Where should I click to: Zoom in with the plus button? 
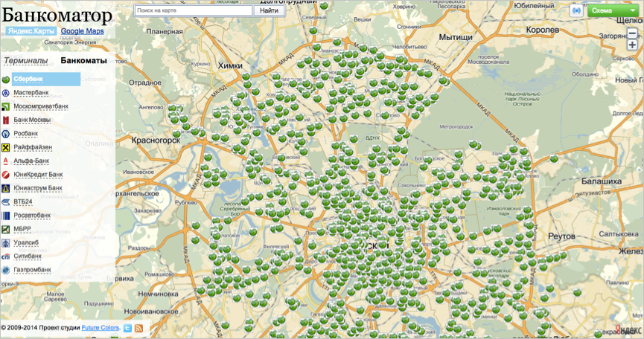[x=632, y=45]
